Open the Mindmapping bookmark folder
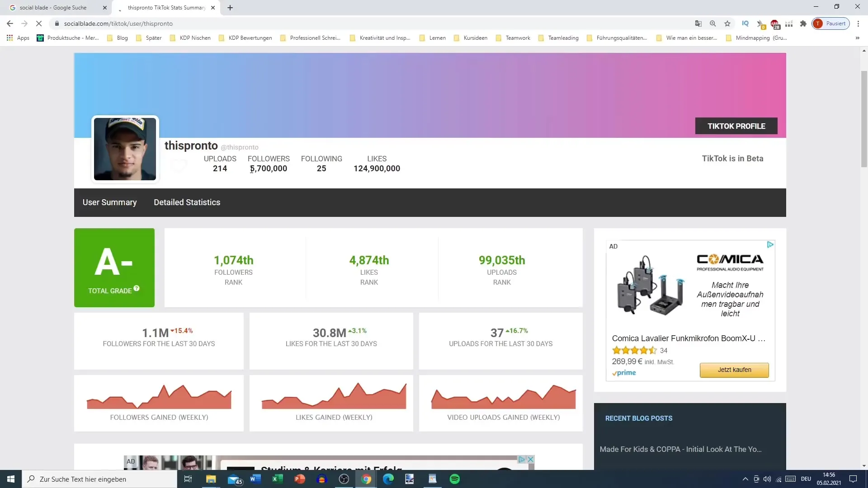 tap(756, 38)
